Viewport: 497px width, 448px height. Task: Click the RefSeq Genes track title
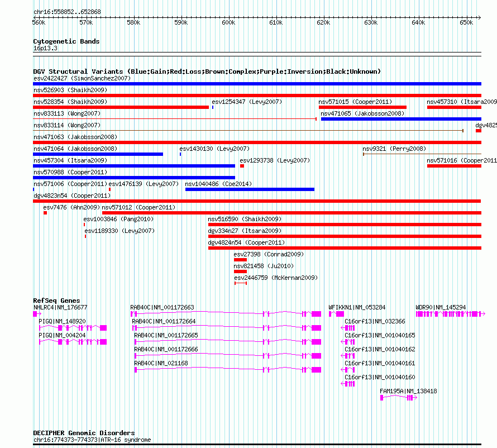[x=57, y=301]
